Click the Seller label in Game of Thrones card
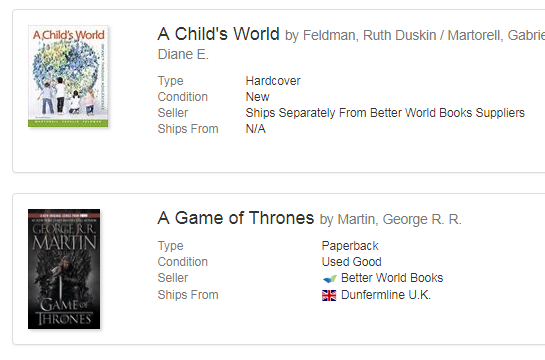The image size is (545, 360). 173,278
